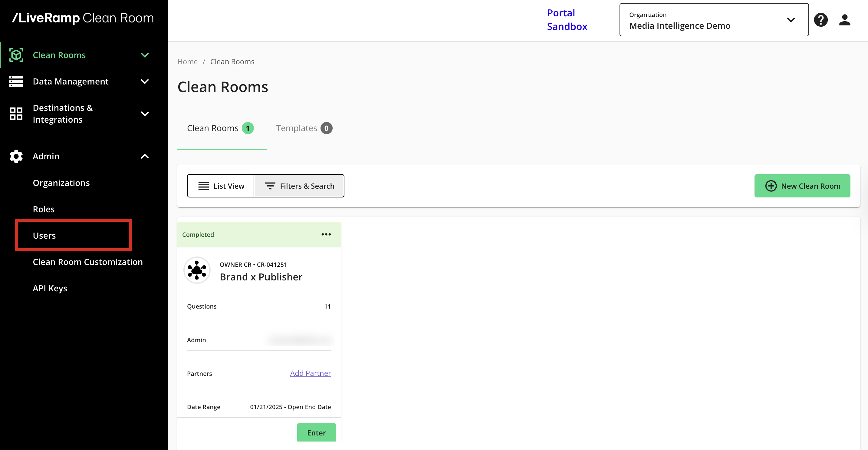Open Organizations under Admin

(61, 183)
